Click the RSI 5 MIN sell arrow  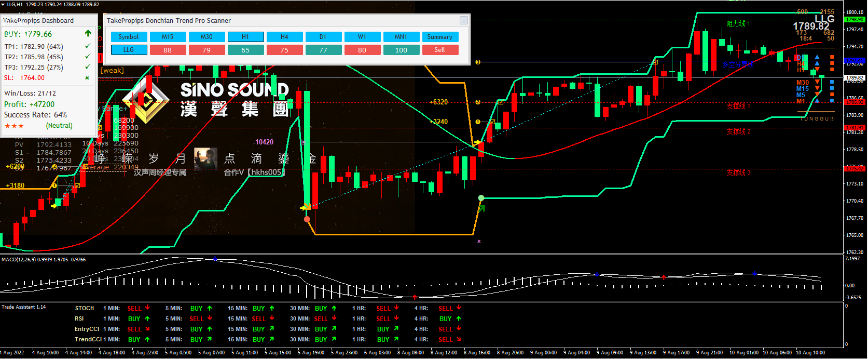(210, 318)
